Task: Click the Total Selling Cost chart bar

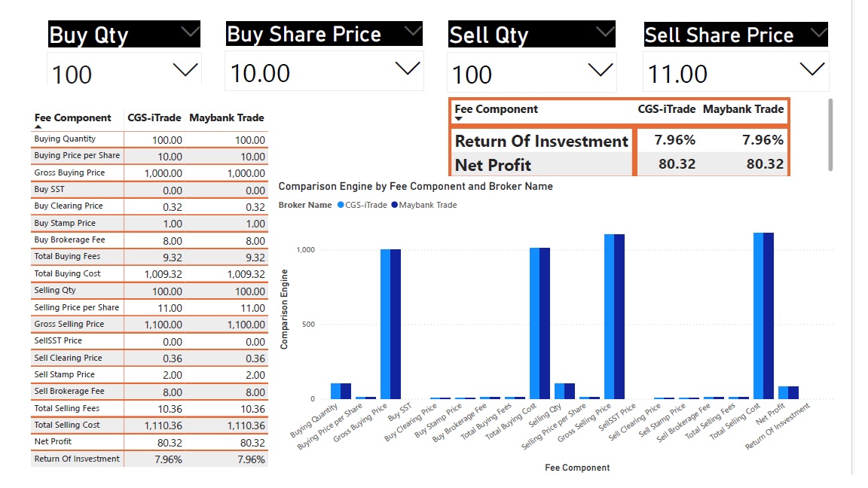Action: point(763,316)
